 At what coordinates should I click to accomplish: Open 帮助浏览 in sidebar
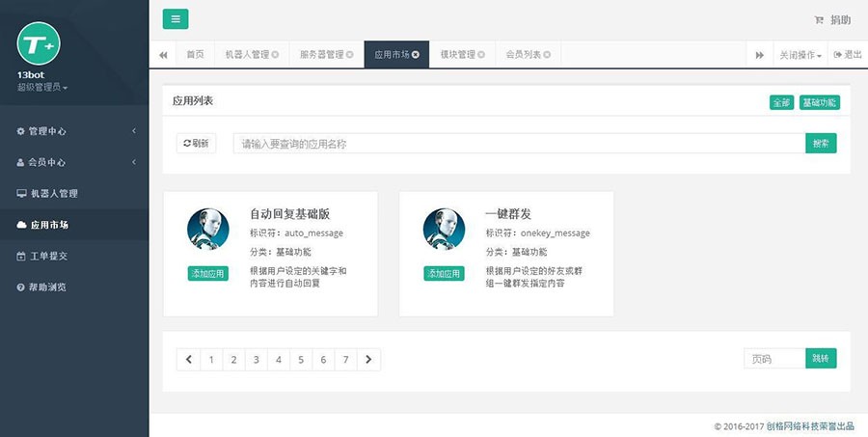point(74,287)
